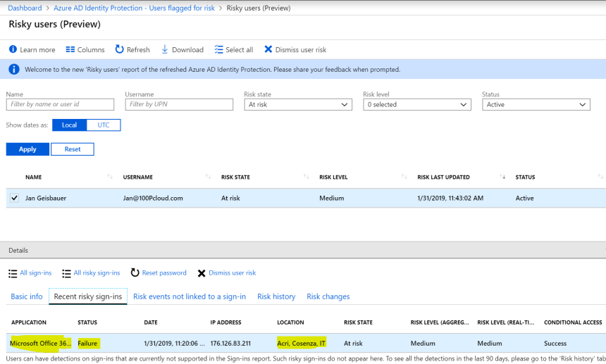Click the Apply filter button
Image resolution: width=606 pixels, height=364 pixels.
pos(27,149)
